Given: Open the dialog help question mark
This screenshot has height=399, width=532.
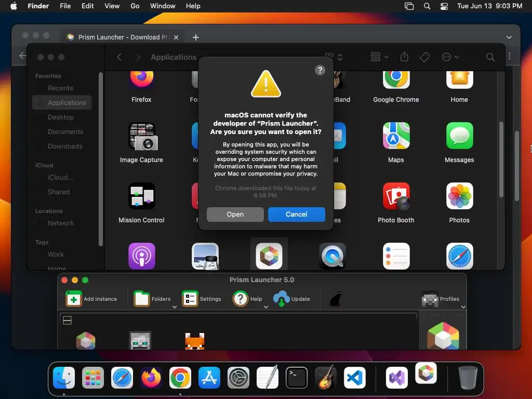Looking at the screenshot, I should coord(320,70).
